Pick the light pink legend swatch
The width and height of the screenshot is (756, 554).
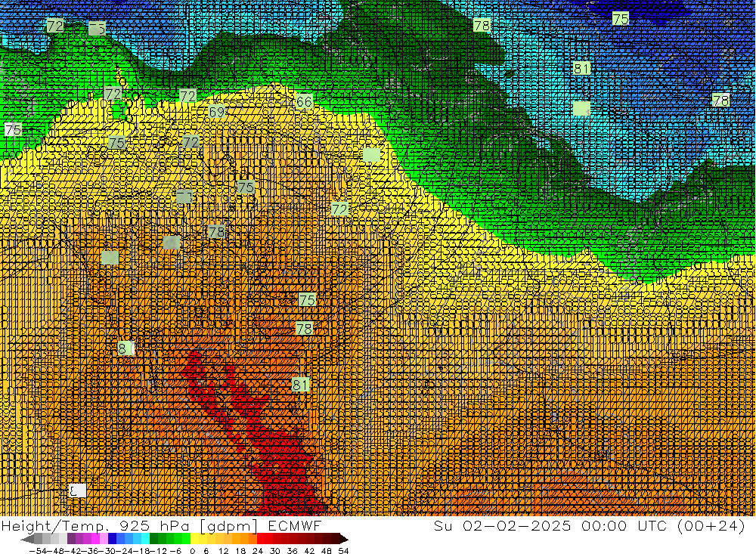pyautogui.click(x=104, y=539)
